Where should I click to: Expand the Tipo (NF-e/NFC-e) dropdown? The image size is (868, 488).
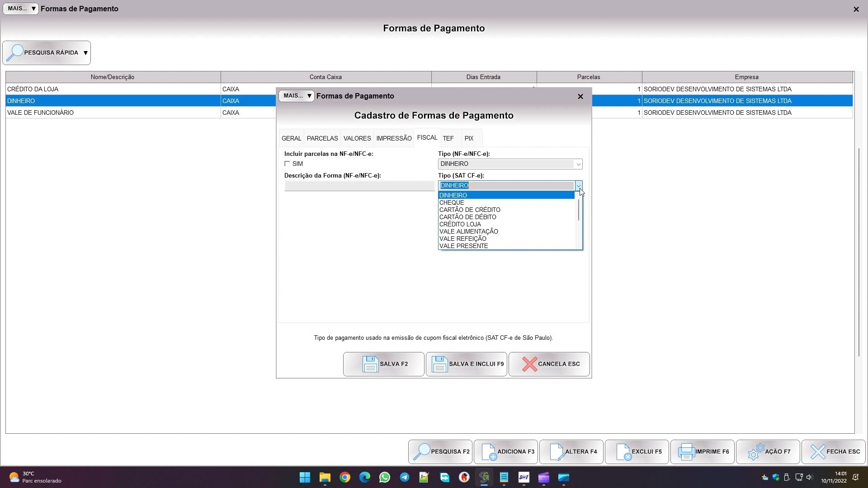coord(578,164)
